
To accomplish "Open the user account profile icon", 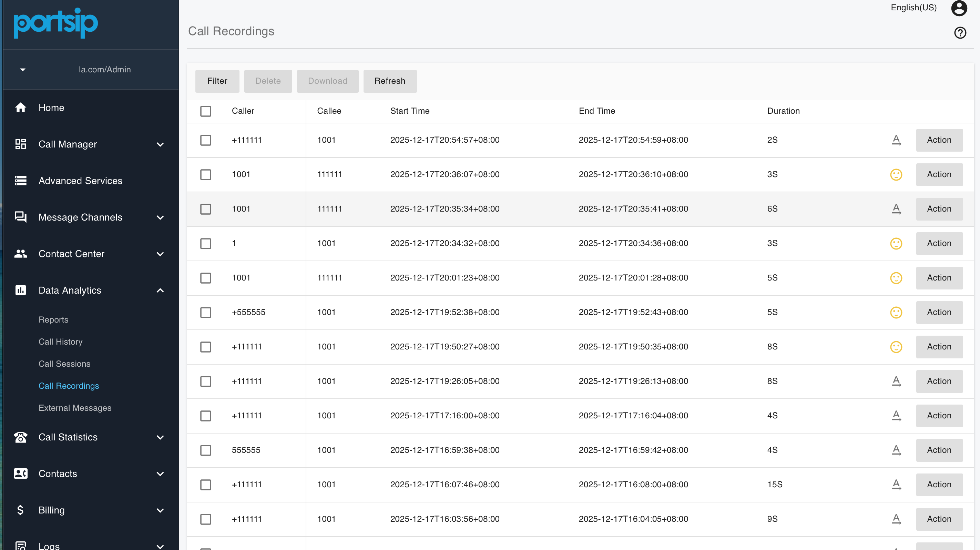I will click(959, 8).
